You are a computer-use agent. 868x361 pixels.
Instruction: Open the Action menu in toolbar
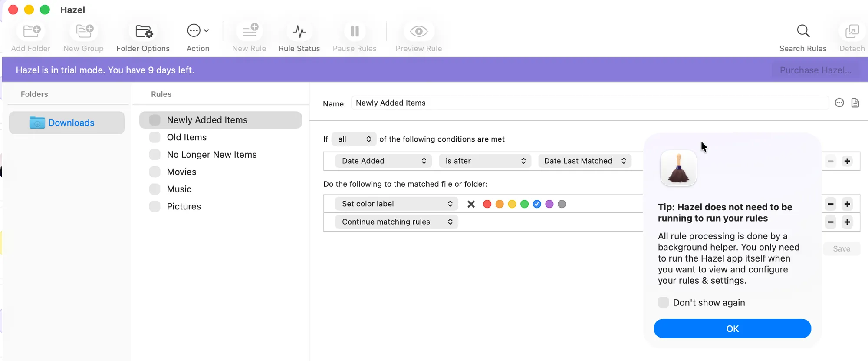(198, 31)
